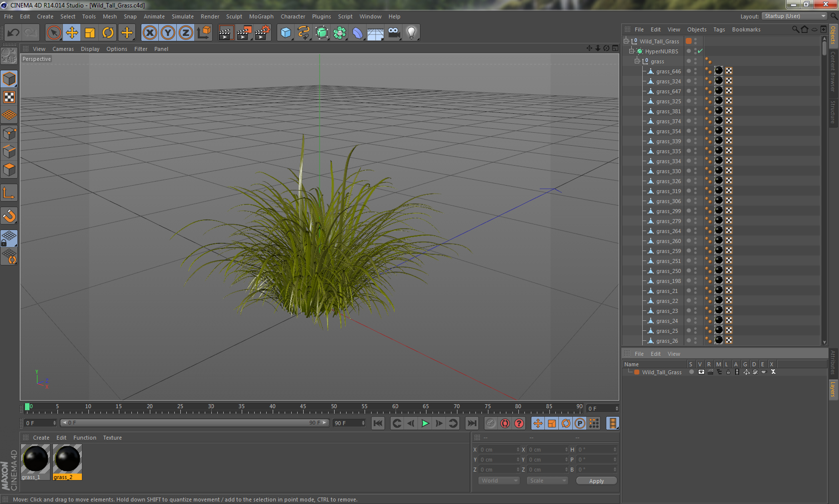Open viewport Display menu
839x504 pixels.
[90, 49]
